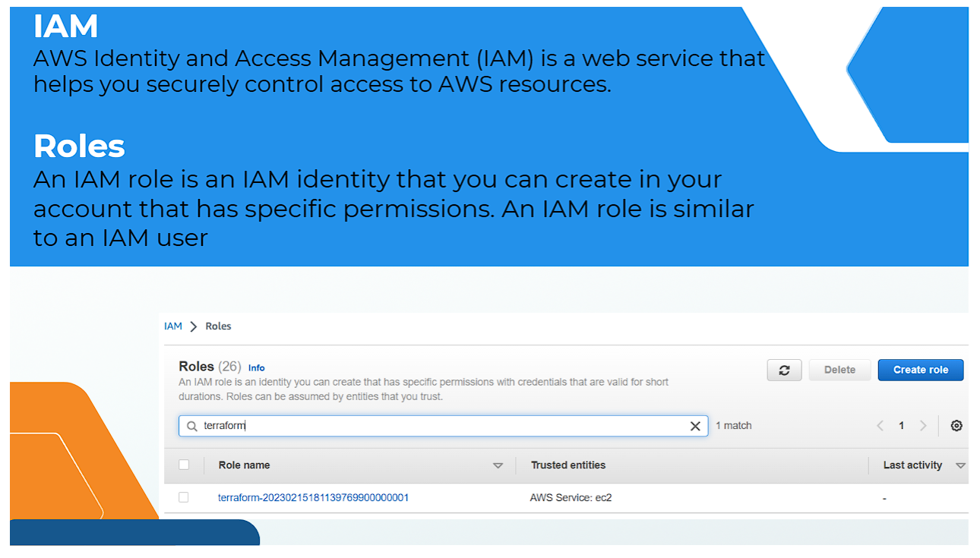Select all roles header checkbox
The width and height of the screenshot is (980, 558).
184,465
